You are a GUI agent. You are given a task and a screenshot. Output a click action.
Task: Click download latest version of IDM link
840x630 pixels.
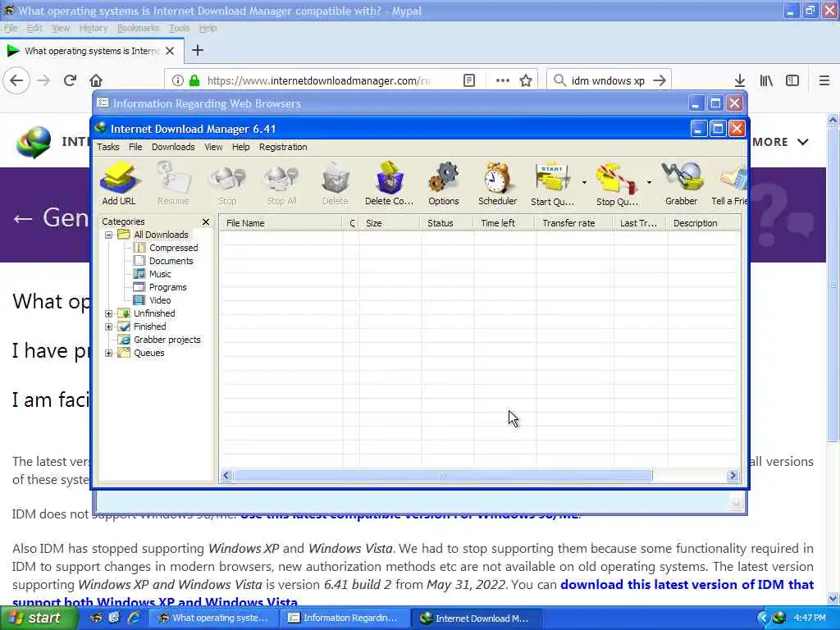[x=687, y=584]
